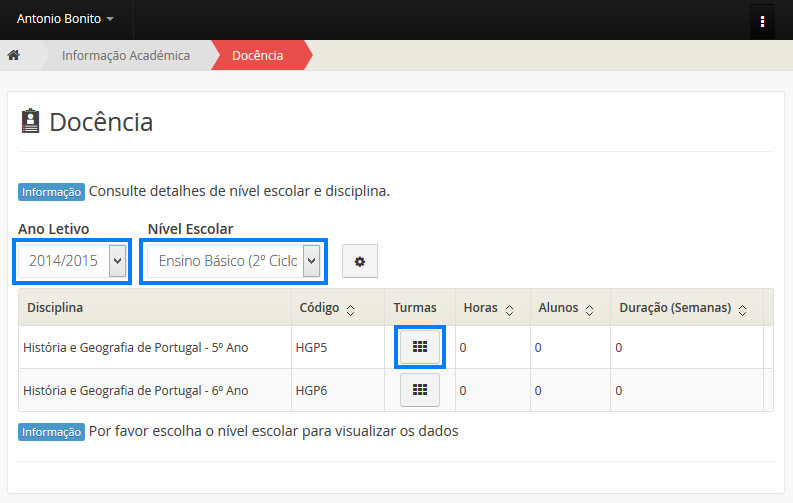Click the Disciplina column header

pos(55,308)
